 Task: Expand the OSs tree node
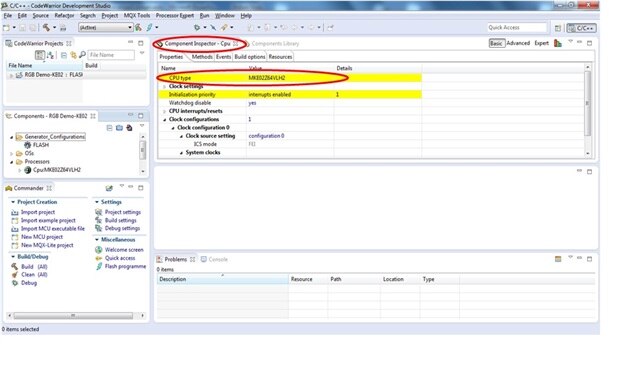pyautogui.click(x=11, y=154)
